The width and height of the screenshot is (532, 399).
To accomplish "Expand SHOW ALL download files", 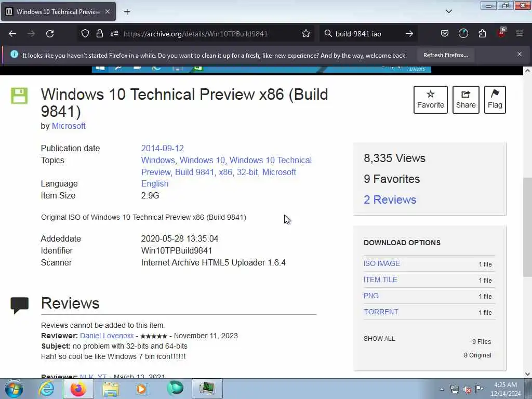I will pos(379,339).
